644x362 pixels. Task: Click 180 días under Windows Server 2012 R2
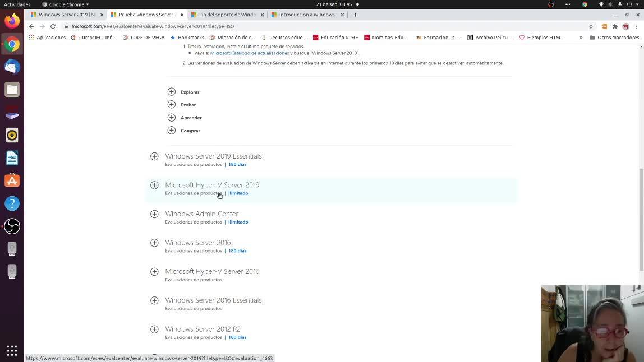pos(237,337)
